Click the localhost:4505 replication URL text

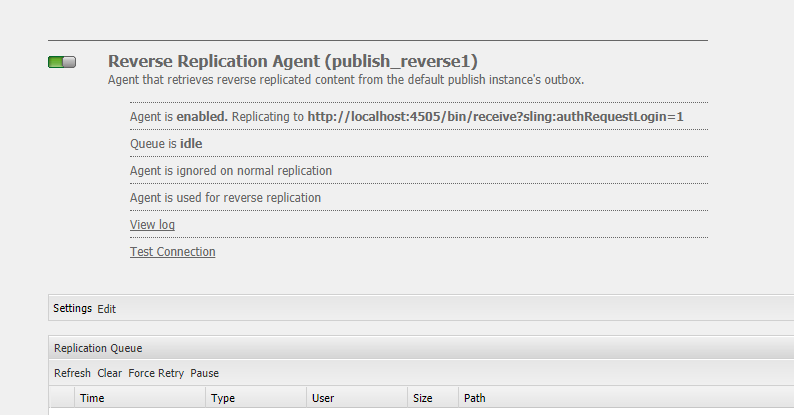coord(495,116)
